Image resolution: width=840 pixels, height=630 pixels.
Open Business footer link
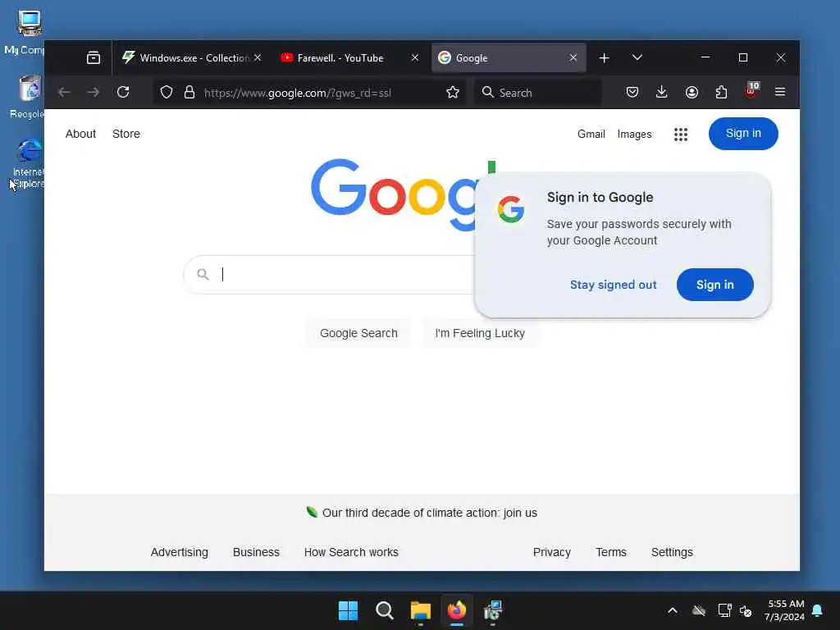point(256,552)
